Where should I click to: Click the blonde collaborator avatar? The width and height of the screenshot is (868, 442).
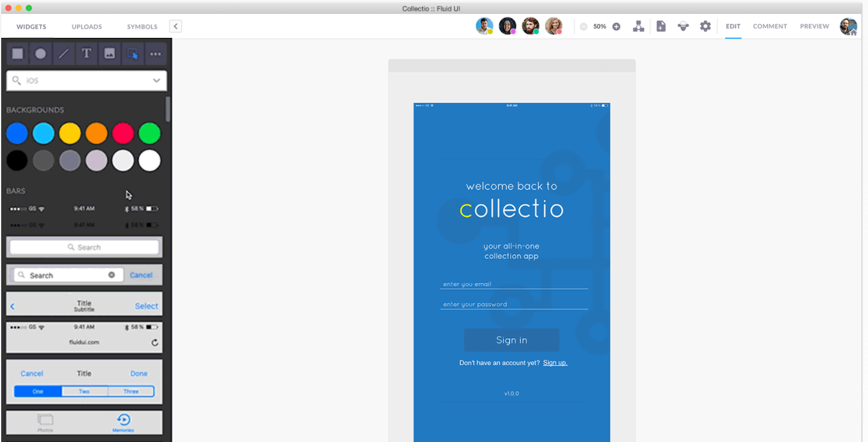click(x=553, y=26)
